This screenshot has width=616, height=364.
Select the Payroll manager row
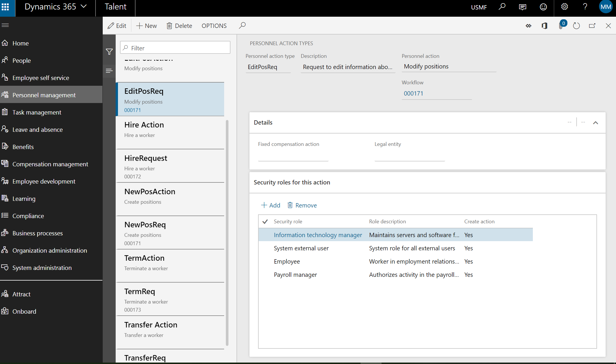point(295,275)
